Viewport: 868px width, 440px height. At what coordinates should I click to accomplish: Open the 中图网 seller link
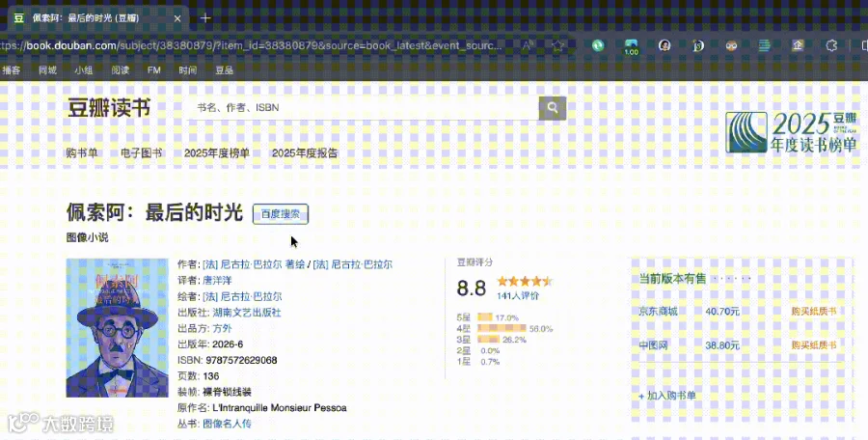(653, 345)
